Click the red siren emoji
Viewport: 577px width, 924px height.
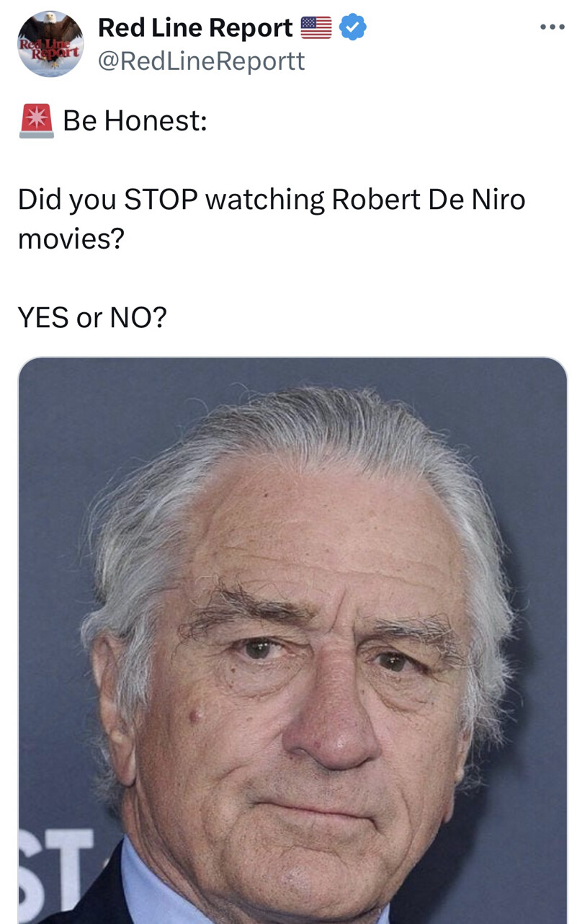[36, 120]
